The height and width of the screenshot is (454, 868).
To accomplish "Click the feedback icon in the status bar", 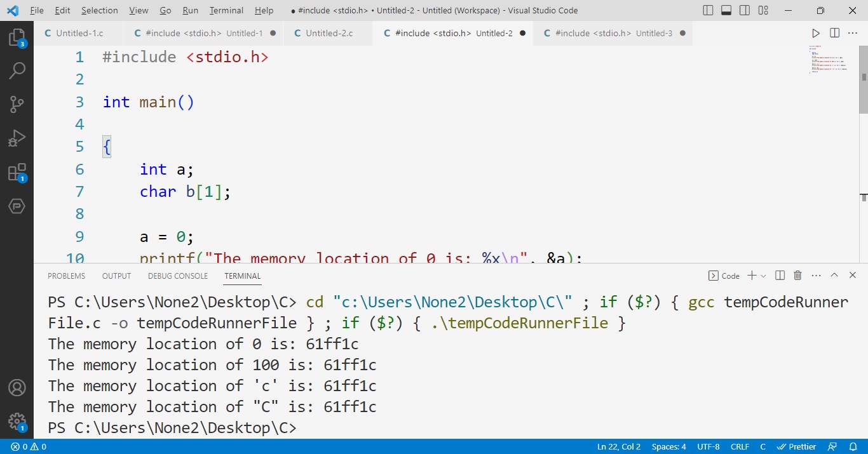I will [833, 446].
